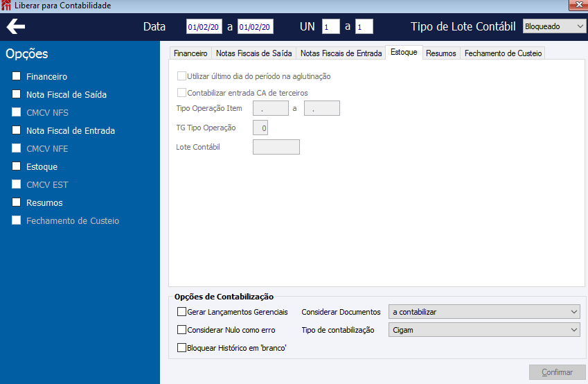Toggle the CMCV EST checkbox

[x=16, y=184]
